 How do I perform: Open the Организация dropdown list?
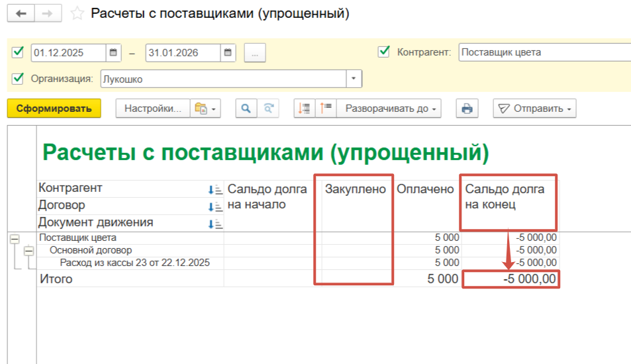point(354,79)
